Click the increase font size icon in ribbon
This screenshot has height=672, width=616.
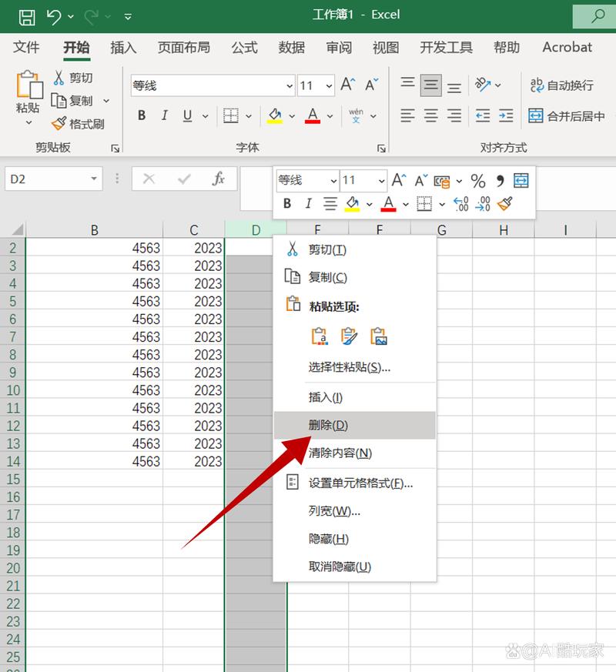coord(348,85)
